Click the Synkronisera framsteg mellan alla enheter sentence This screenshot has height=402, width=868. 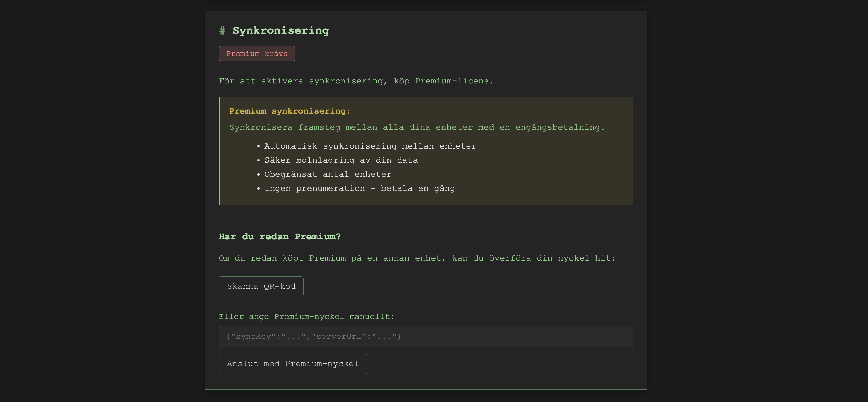(x=417, y=127)
